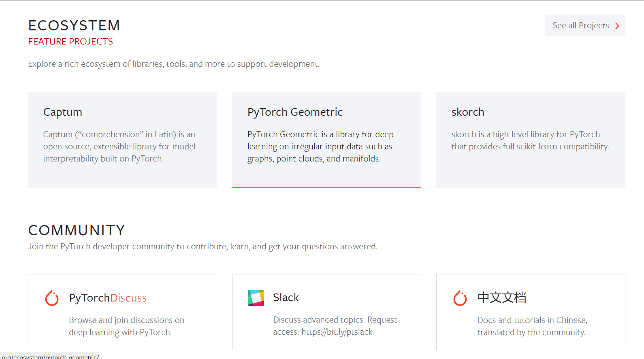The image size is (644, 359).
Task: Click the ecosystem/pytorch-geometric URL status bar
Action: (50, 356)
